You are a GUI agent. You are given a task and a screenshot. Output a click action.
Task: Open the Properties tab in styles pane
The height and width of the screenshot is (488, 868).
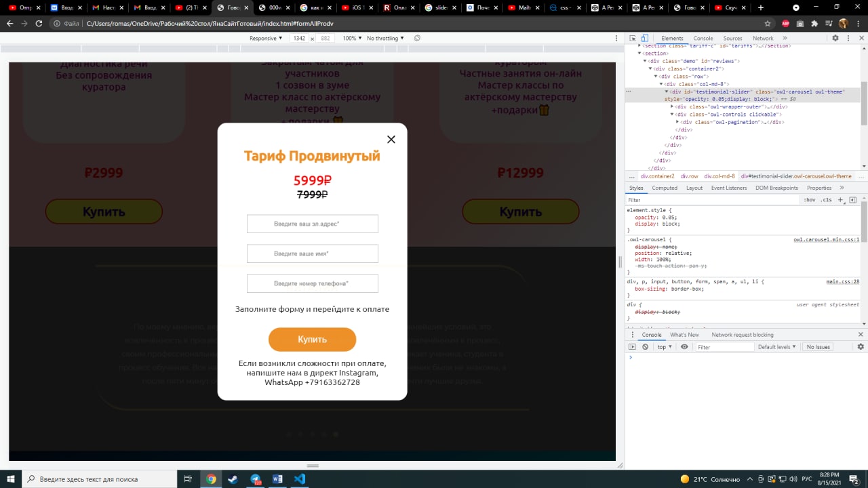[819, 188]
